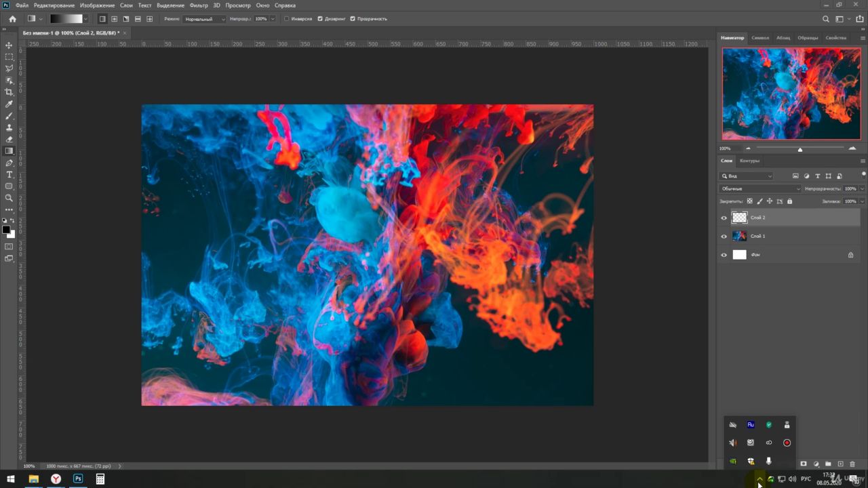The width and height of the screenshot is (868, 488).
Task: Select the Eyedropper tool
Action: (x=9, y=104)
